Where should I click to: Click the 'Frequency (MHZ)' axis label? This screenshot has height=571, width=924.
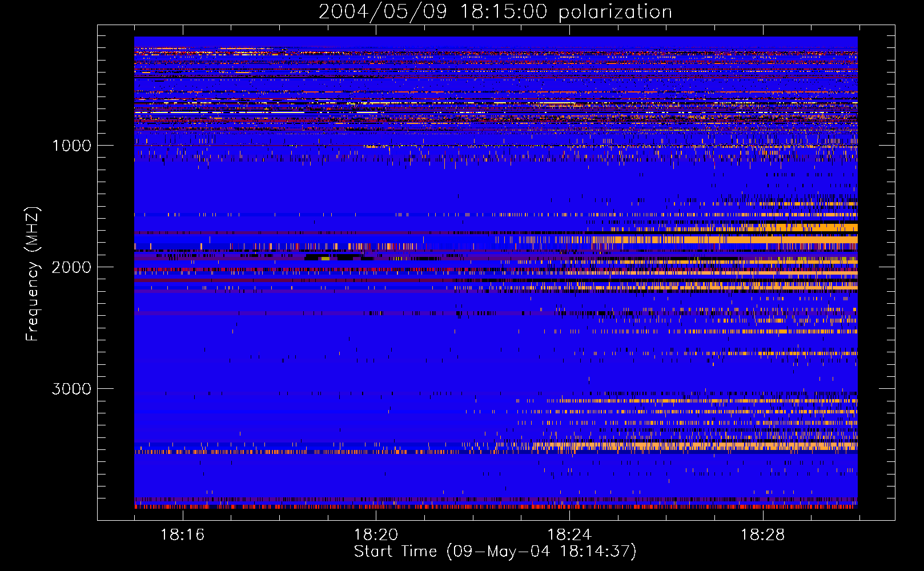[x=33, y=274]
